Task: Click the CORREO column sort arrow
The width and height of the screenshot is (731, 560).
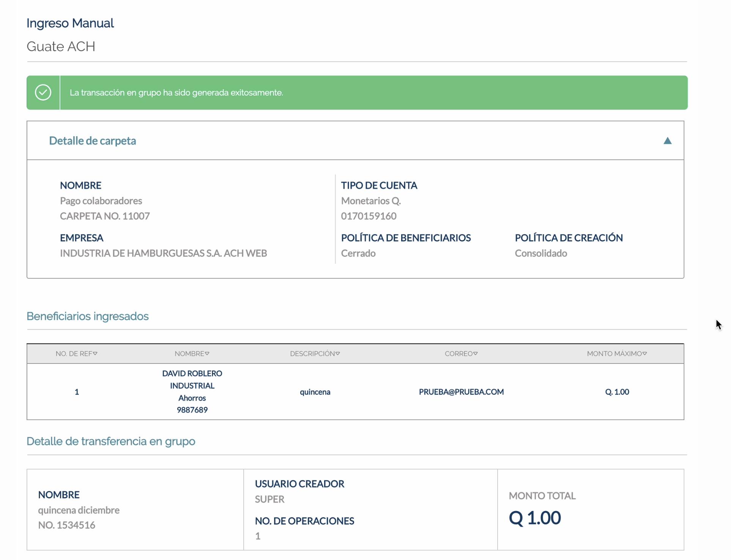Action: pyautogui.click(x=476, y=354)
